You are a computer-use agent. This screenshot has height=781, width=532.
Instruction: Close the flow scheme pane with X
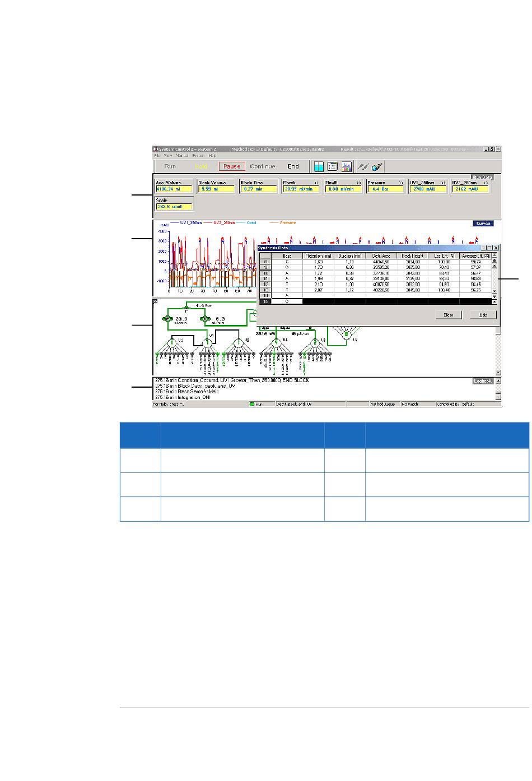point(155,301)
